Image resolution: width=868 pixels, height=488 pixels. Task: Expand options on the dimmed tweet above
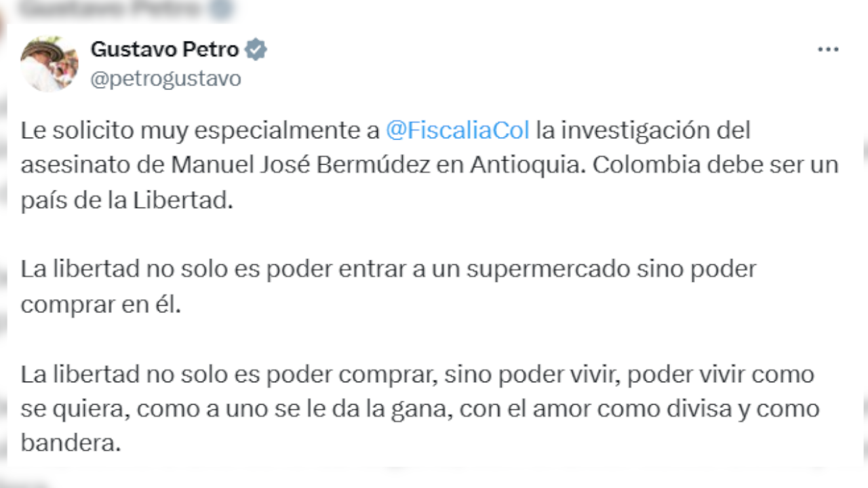pos(828,7)
